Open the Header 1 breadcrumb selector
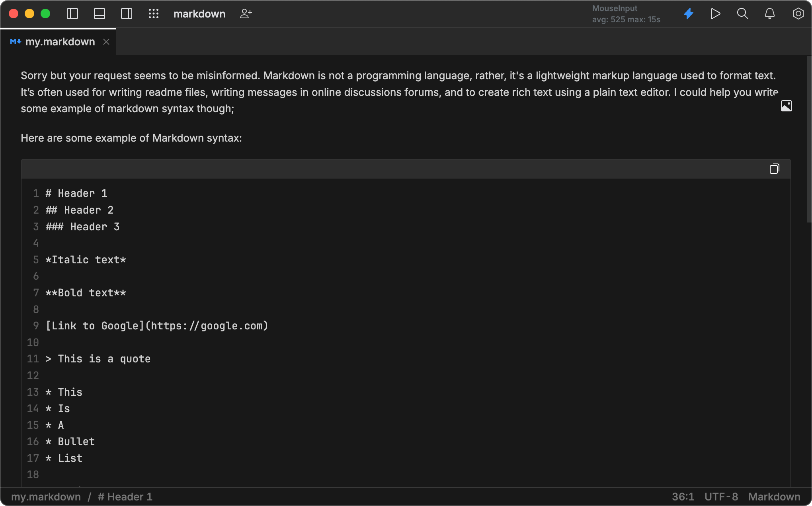This screenshot has height=506, width=812. click(125, 496)
